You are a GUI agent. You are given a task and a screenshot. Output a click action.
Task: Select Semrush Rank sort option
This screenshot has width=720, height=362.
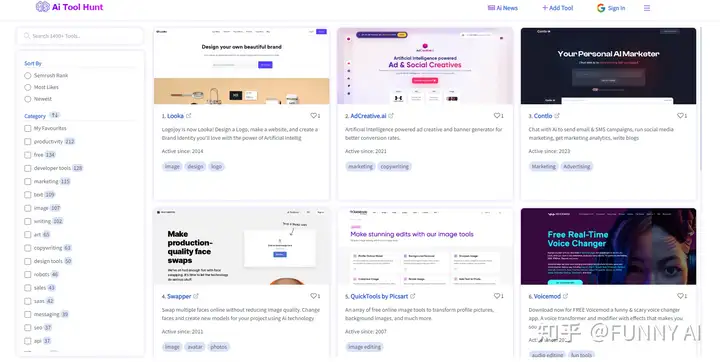(28, 75)
